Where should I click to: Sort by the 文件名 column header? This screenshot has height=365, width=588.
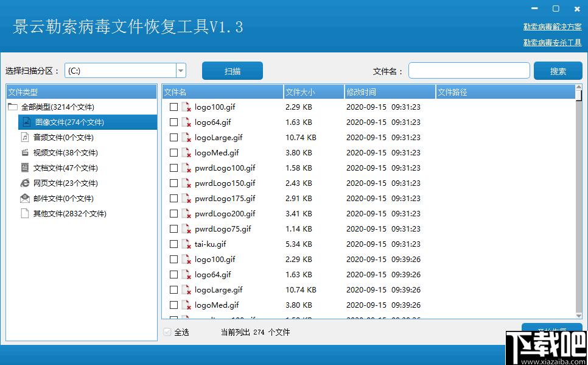coord(223,92)
